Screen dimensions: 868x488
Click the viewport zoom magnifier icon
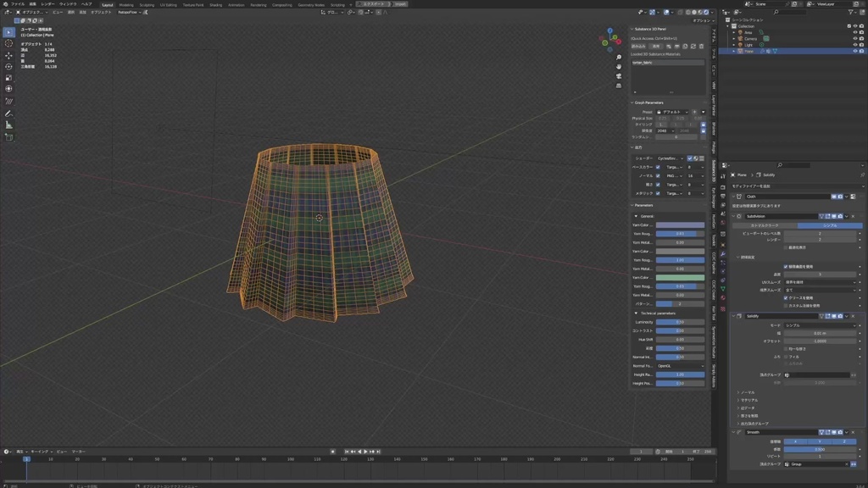click(x=618, y=57)
